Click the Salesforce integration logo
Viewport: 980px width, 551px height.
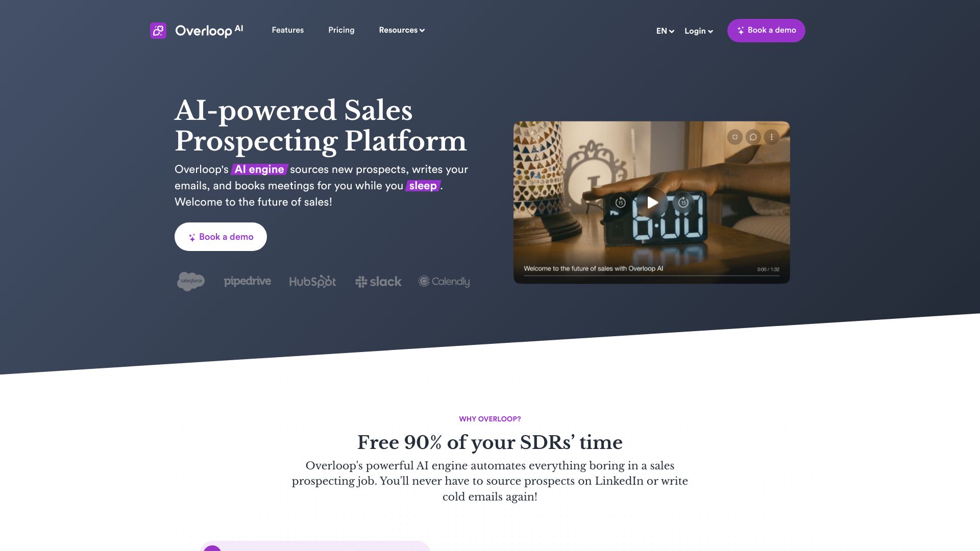pyautogui.click(x=190, y=282)
